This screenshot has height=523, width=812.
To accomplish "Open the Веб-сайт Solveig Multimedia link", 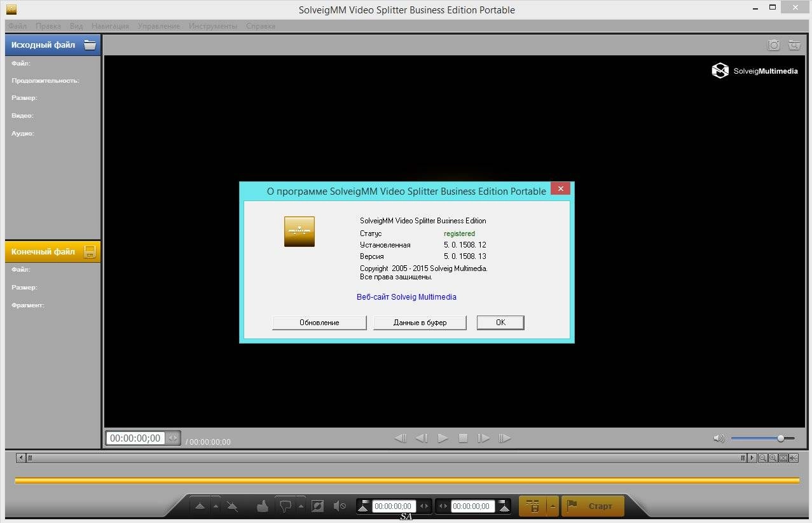I will (x=406, y=297).
